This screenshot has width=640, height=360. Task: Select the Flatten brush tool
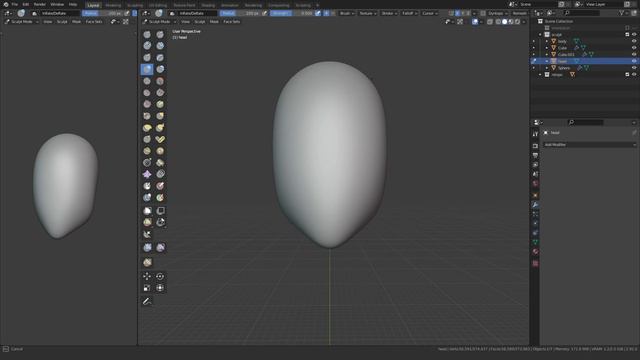click(147, 93)
